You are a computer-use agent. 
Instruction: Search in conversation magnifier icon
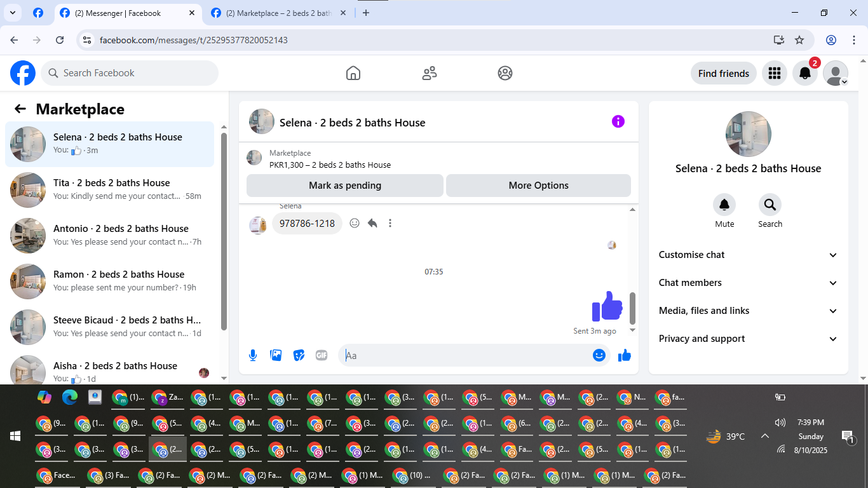[770, 205]
